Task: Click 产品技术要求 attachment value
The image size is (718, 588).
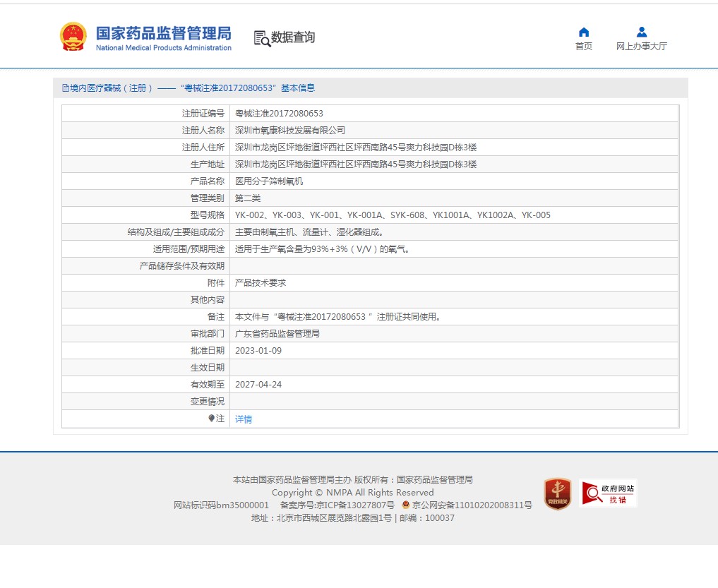Action: pyautogui.click(x=261, y=283)
